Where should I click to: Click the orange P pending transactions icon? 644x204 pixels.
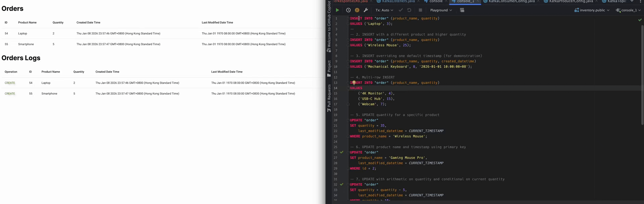357,10
